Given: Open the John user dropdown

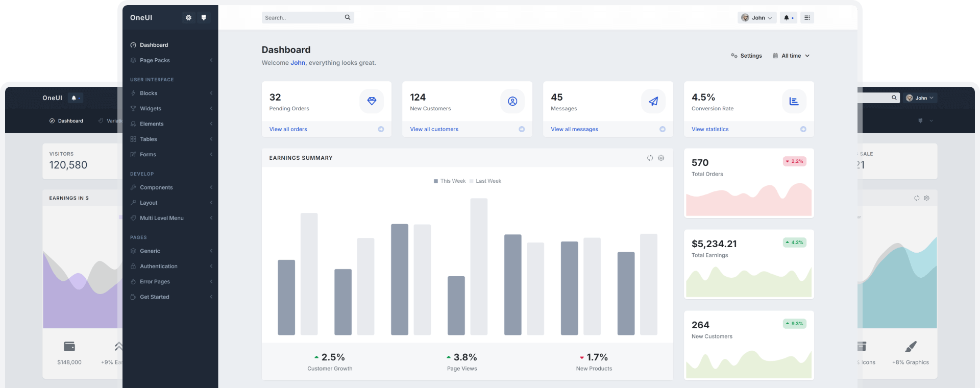Looking at the screenshot, I should 757,18.
